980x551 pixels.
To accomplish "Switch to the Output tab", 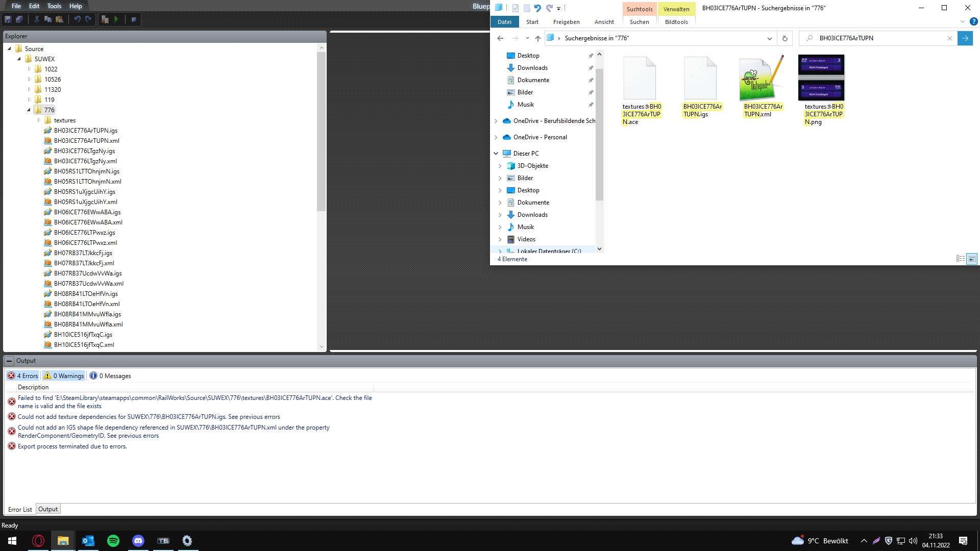I will coord(48,509).
